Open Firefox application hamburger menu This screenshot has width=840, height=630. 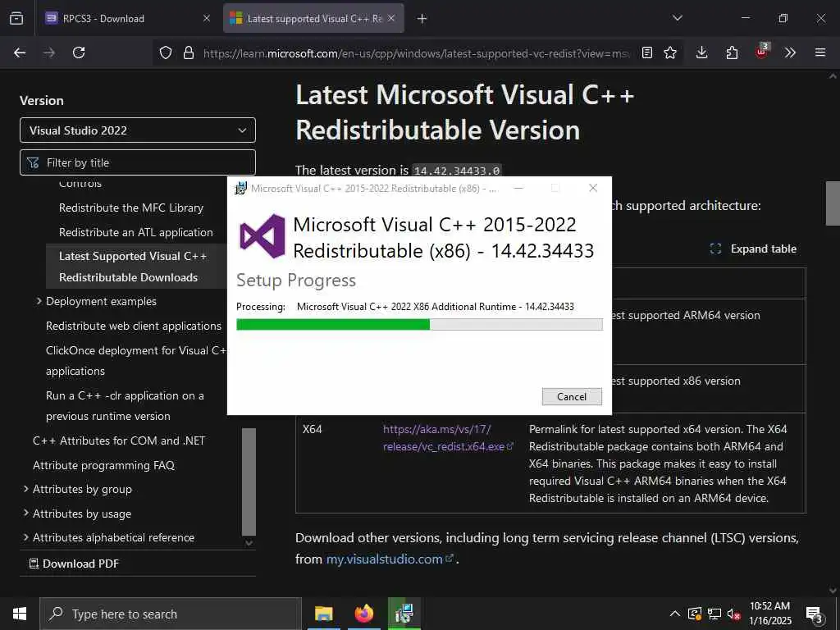820,52
